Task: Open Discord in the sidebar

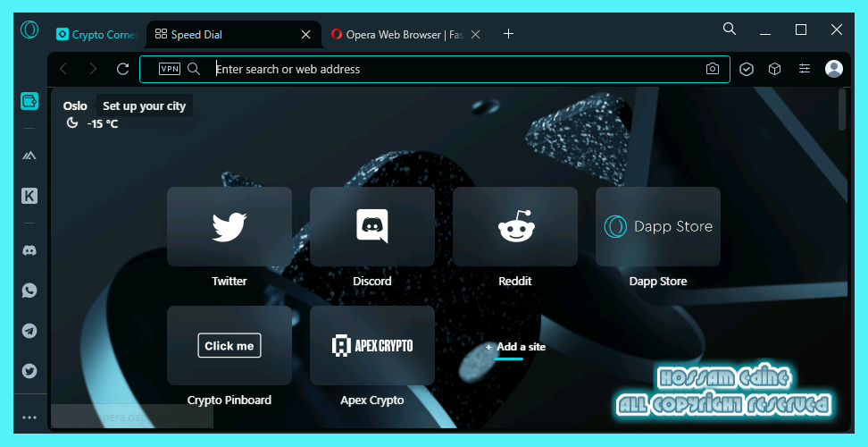Action: tap(29, 249)
